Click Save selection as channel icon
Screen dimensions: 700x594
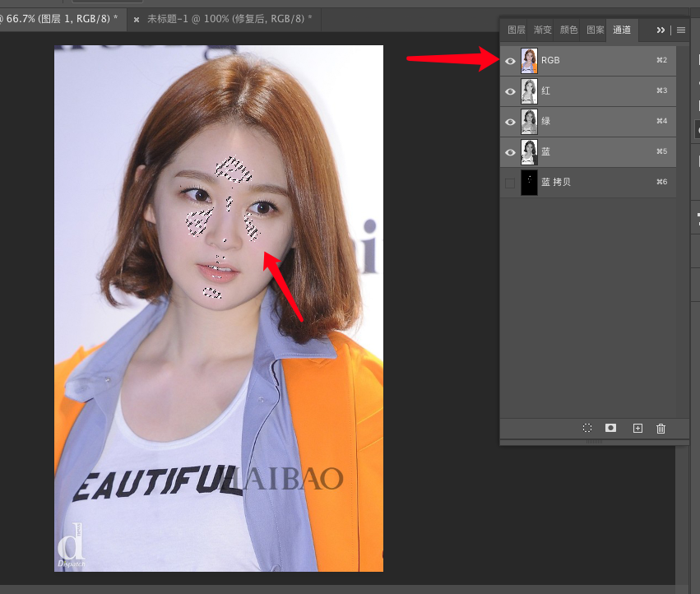pos(611,429)
